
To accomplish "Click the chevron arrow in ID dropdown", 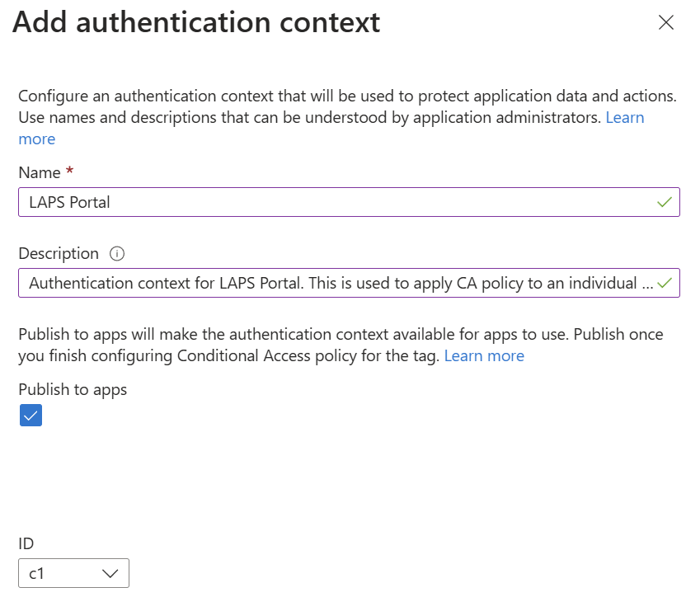I will 110,574.
